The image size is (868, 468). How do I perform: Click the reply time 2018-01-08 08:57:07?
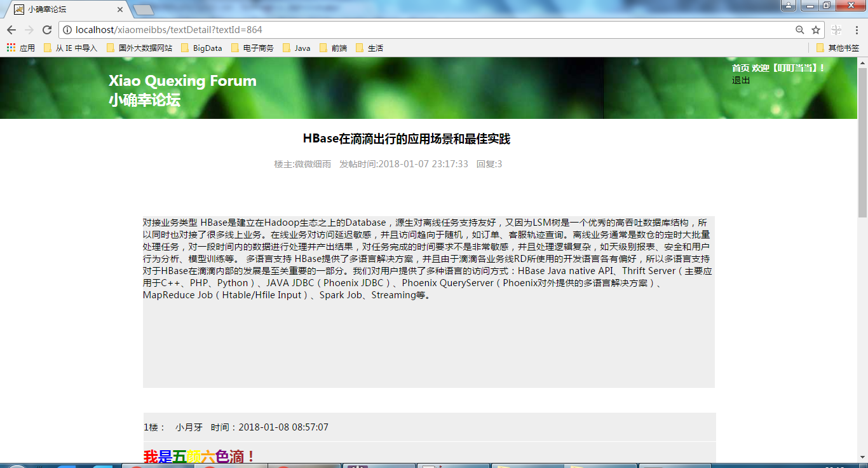click(283, 427)
